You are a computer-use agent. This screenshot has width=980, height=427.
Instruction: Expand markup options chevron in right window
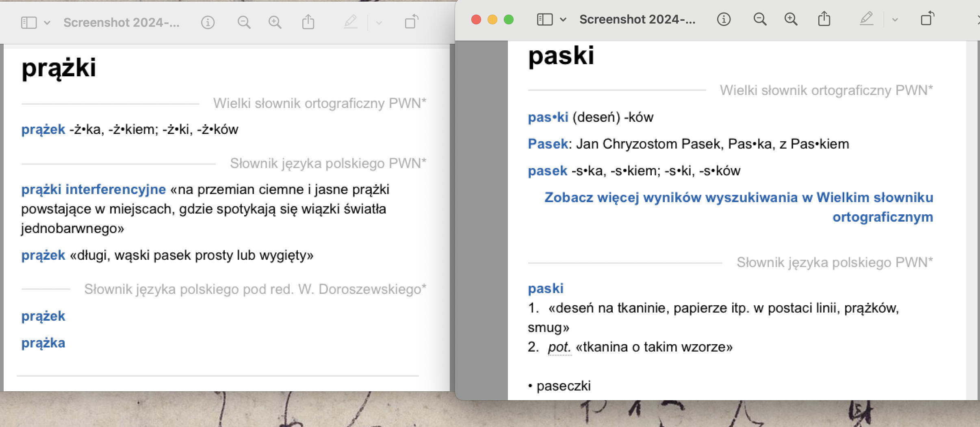(x=895, y=19)
